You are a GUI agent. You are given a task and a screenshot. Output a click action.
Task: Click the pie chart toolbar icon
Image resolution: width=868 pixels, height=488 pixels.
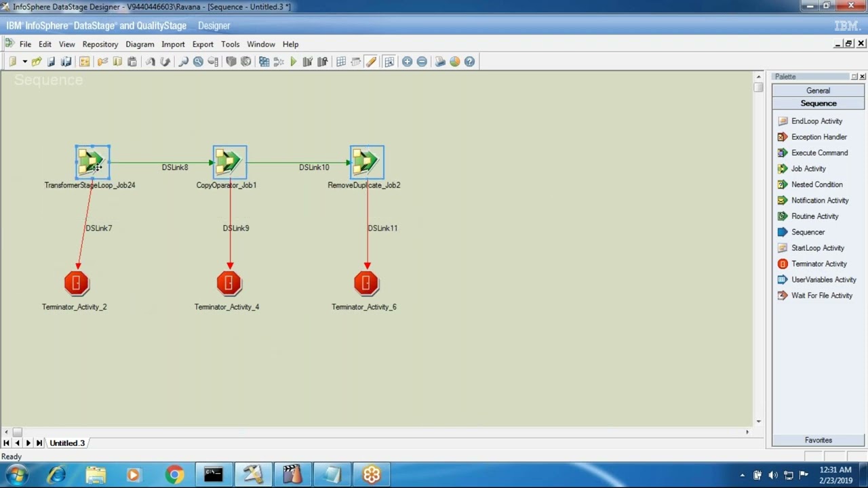click(x=454, y=62)
